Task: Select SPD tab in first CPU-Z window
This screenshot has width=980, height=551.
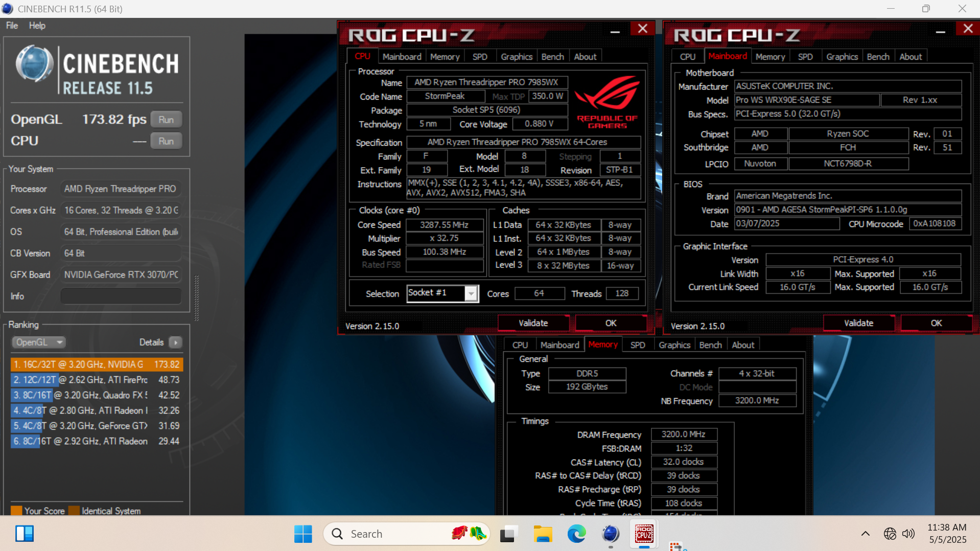Action: click(x=480, y=57)
